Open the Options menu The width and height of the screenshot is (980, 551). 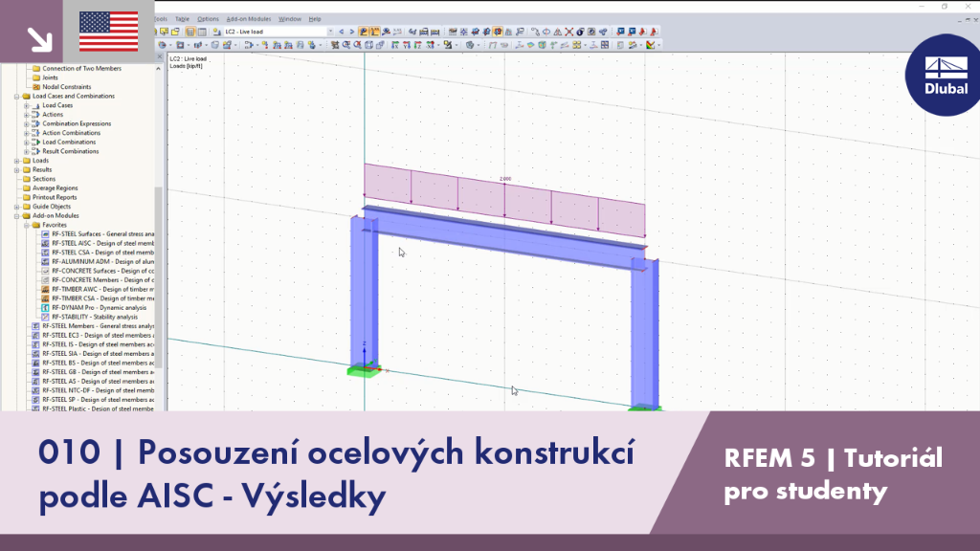[208, 19]
